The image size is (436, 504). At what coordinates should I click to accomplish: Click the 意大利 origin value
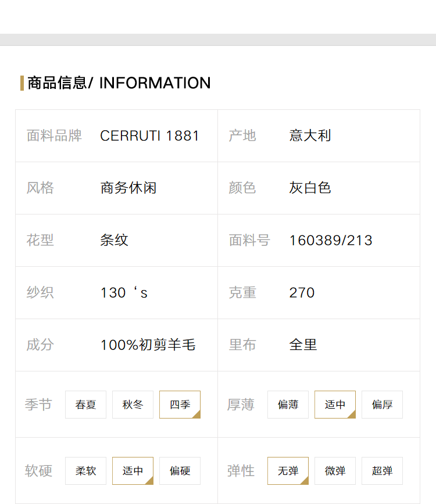[x=310, y=135]
